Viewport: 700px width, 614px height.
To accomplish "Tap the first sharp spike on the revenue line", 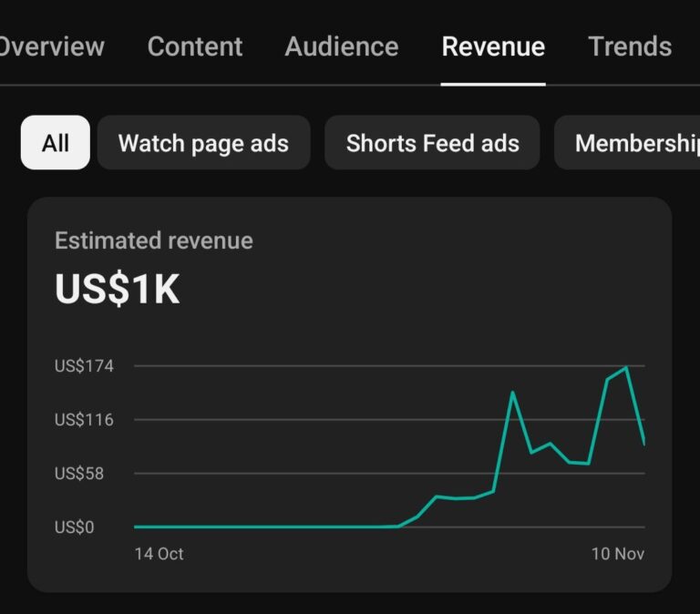I will (x=512, y=393).
